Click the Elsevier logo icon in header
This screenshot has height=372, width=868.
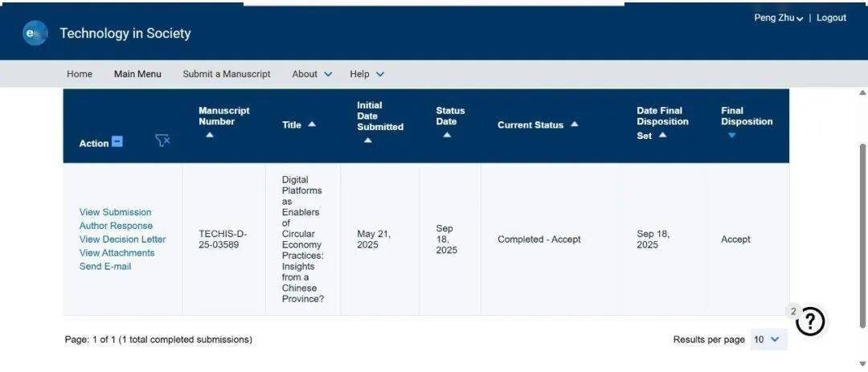coord(35,33)
